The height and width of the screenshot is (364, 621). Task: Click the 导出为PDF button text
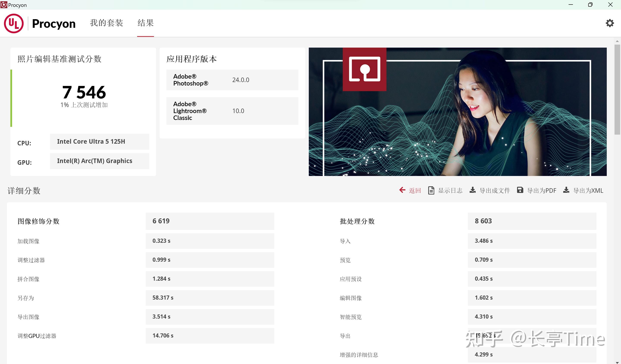click(x=542, y=190)
